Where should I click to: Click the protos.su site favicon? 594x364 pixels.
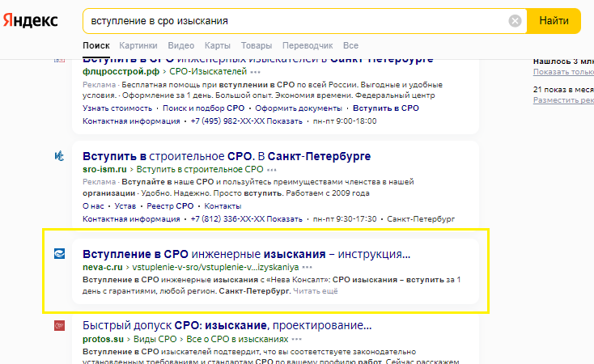[59, 325]
